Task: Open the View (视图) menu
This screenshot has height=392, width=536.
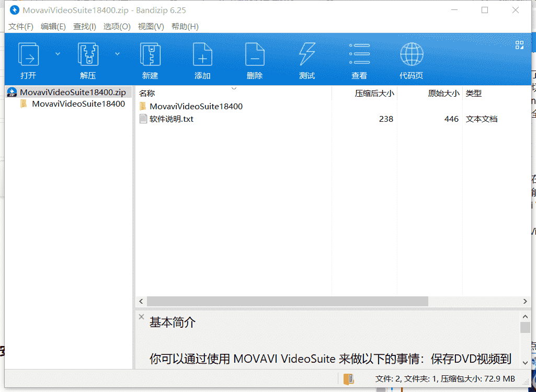Action: [151, 26]
